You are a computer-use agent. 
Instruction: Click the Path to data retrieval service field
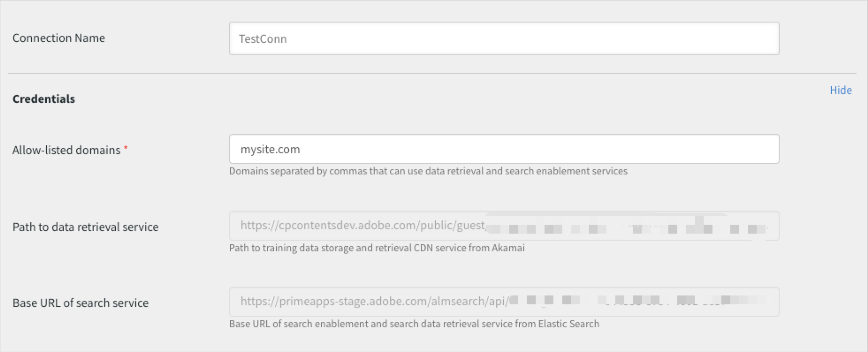[504, 226]
